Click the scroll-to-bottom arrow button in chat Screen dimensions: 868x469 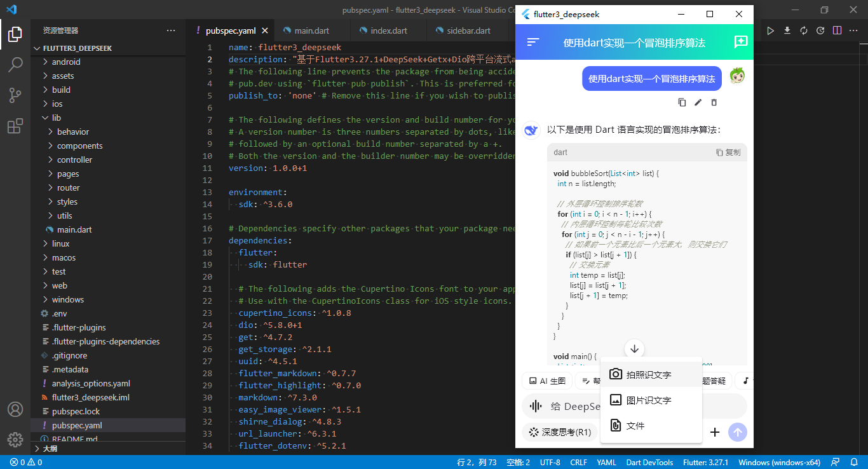[634, 349]
